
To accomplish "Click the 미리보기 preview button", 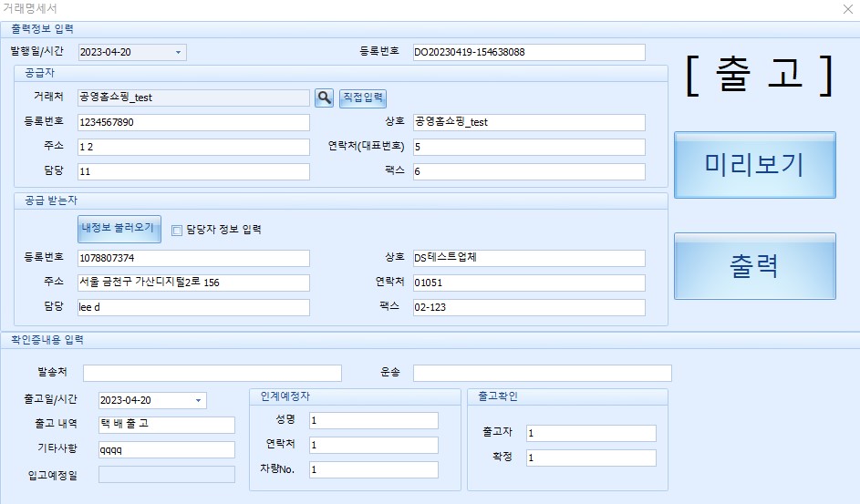I will [x=755, y=165].
